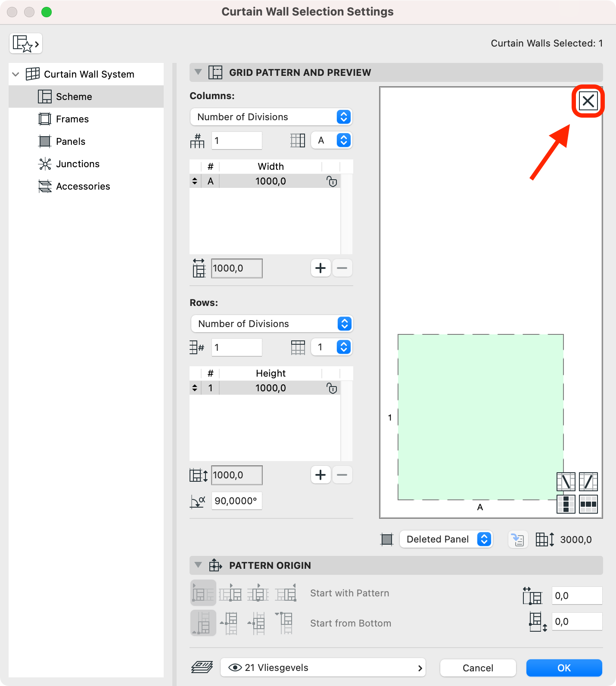The height and width of the screenshot is (686, 616).
Task: Click the Cancel button
Action: click(x=478, y=668)
